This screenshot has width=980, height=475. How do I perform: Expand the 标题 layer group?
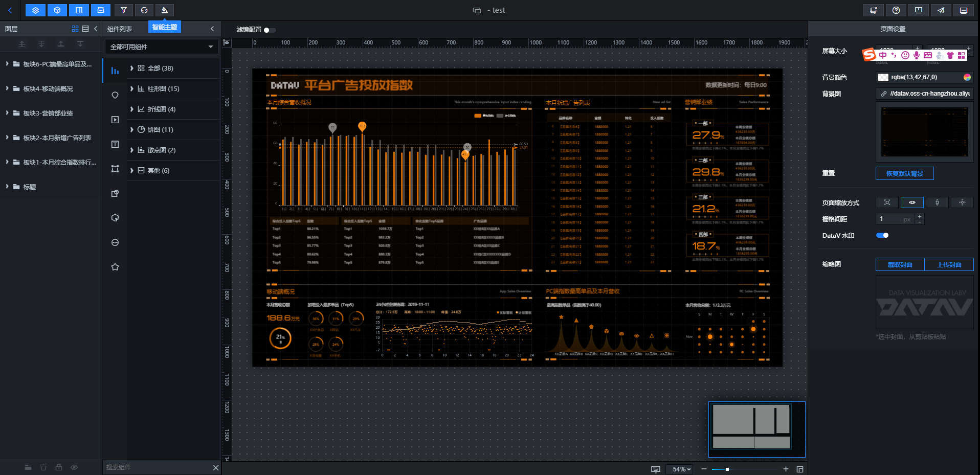7,187
